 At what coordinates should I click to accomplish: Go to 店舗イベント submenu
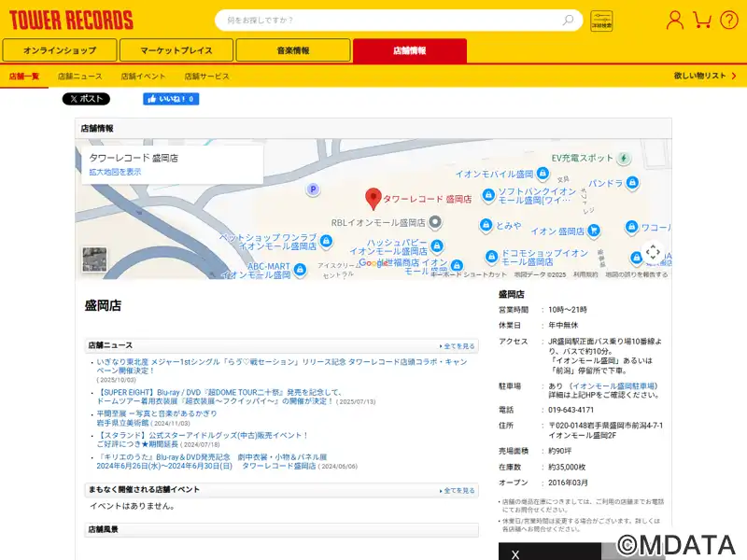point(143,76)
